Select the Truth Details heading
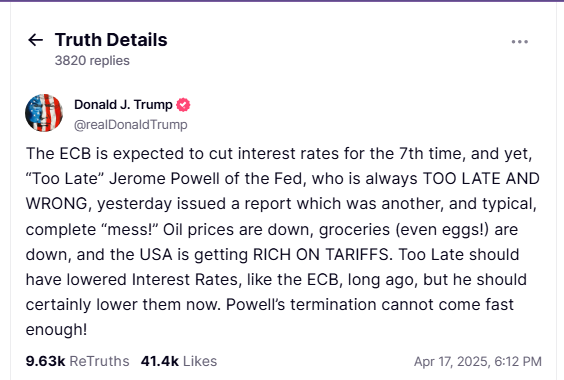This screenshot has height=380, width=564. tap(111, 40)
